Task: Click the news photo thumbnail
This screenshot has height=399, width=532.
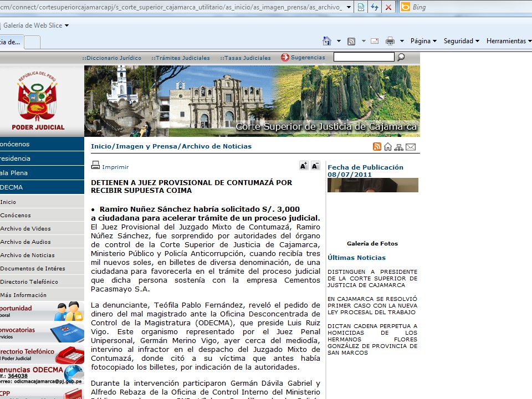Action: (x=373, y=185)
